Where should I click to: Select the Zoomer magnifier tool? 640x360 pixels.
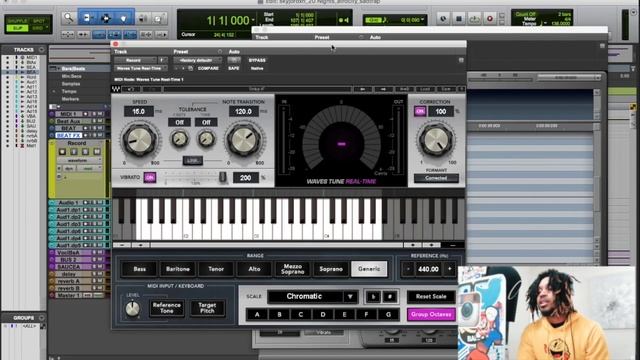pyautogui.click(x=69, y=18)
